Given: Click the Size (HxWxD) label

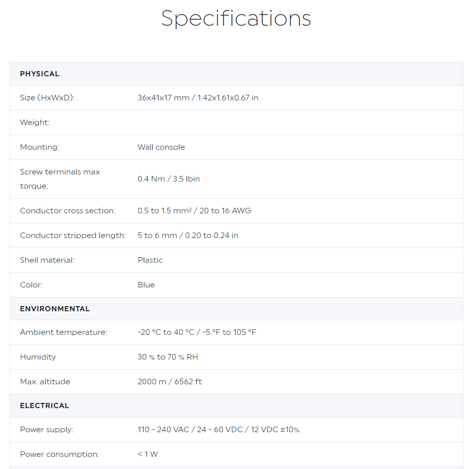Looking at the screenshot, I should [47, 98].
